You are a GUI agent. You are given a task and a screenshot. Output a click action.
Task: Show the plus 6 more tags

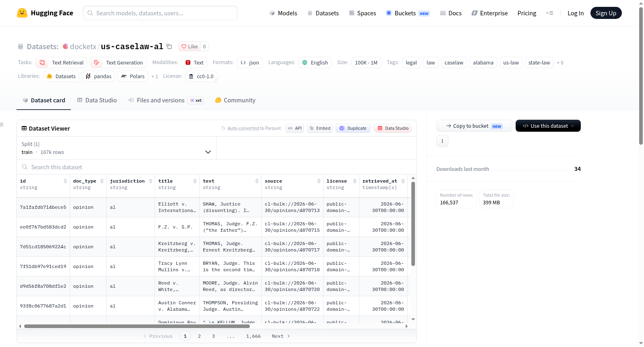point(560,62)
